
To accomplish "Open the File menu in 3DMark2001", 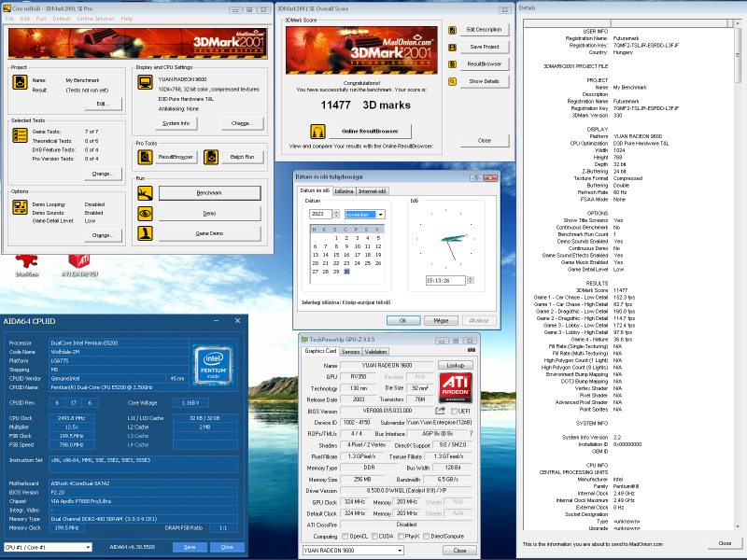I will pos(9,19).
